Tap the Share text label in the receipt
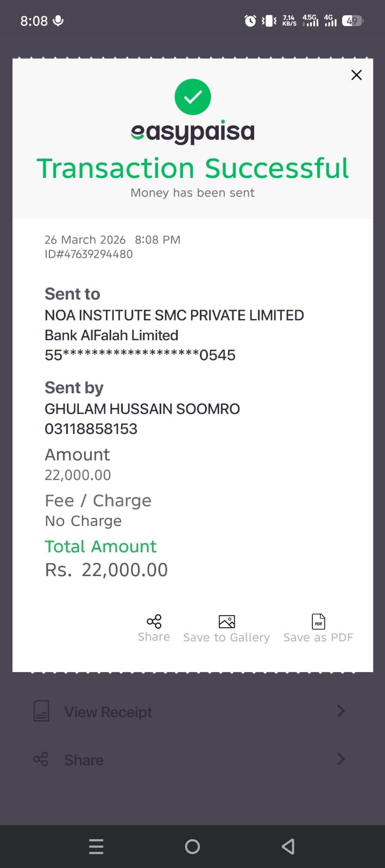The height and width of the screenshot is (868, 385). pyautogui.click(x=154, y=637)
